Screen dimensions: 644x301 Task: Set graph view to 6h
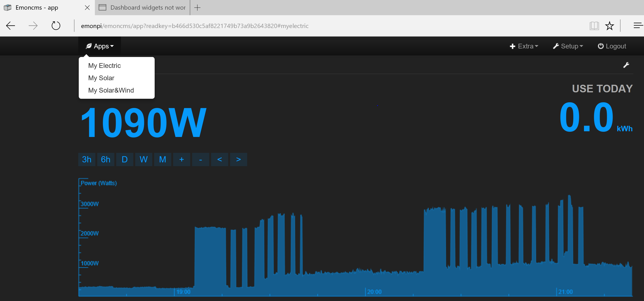106,159
